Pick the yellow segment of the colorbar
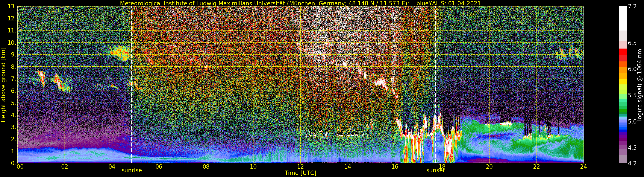This screenshot has height=177, width=644. 623,82
